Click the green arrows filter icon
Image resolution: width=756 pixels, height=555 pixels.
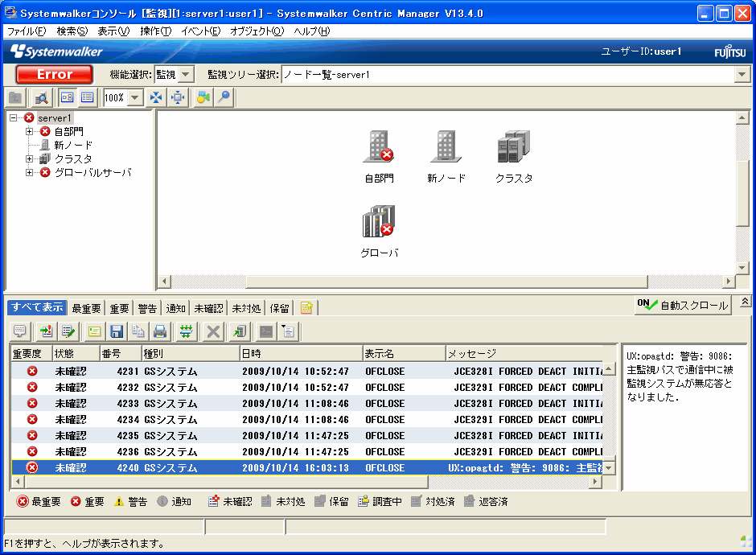point(186,331)
